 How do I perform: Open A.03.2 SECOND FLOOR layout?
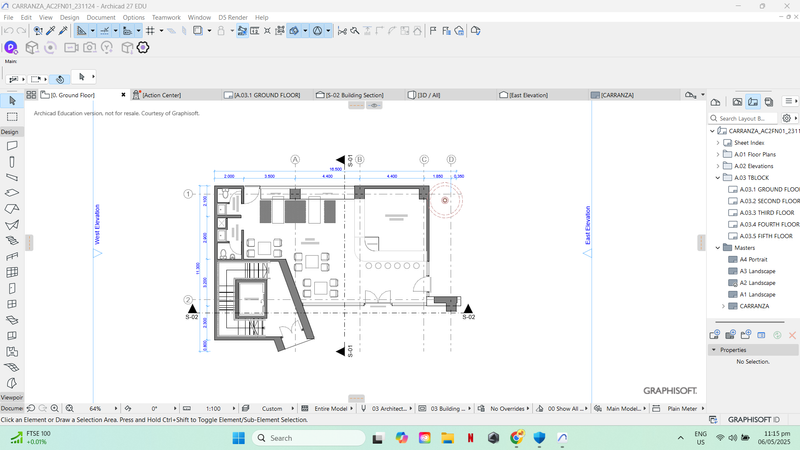click(x=767, y=201)
